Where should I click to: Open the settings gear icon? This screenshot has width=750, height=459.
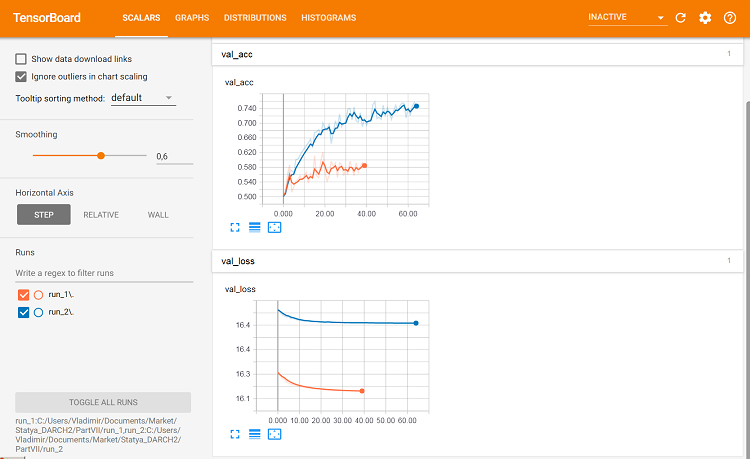click(705, 18)
